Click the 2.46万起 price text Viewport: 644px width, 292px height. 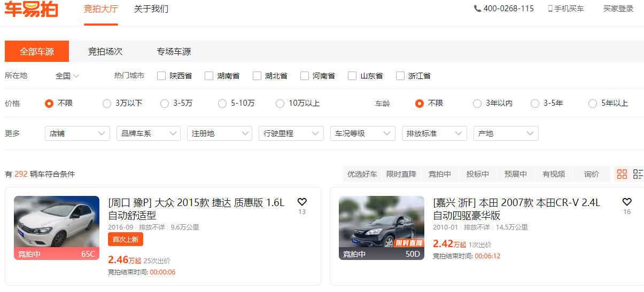[x=125, y=260]
